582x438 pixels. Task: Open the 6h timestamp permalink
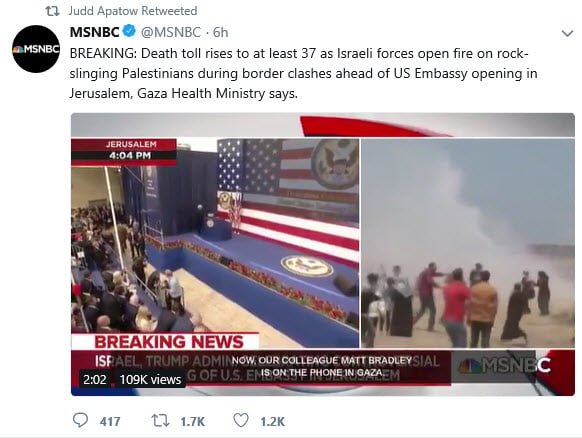click(220, 32)
